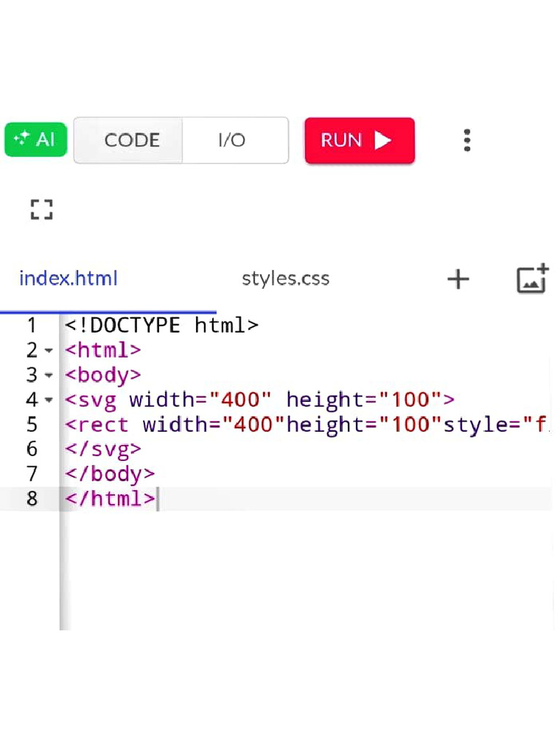Switch to the CODE view

pos(131,140)
